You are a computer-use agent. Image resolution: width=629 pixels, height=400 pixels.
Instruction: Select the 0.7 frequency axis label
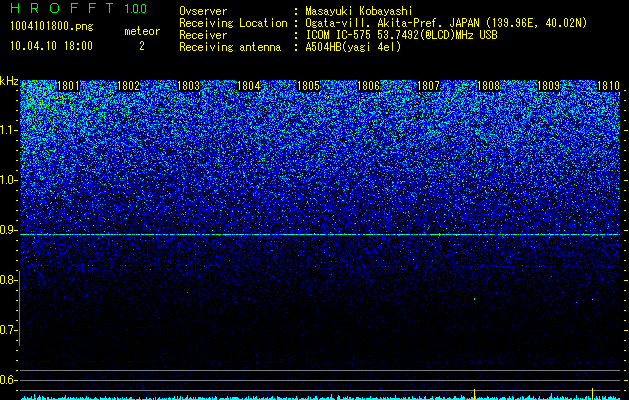[x=8, y=330]
